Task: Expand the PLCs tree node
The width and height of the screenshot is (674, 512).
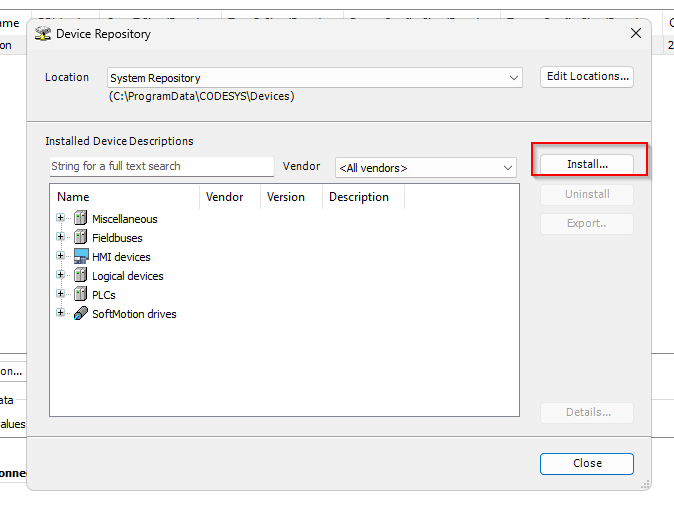Action: tap(61, 295)
